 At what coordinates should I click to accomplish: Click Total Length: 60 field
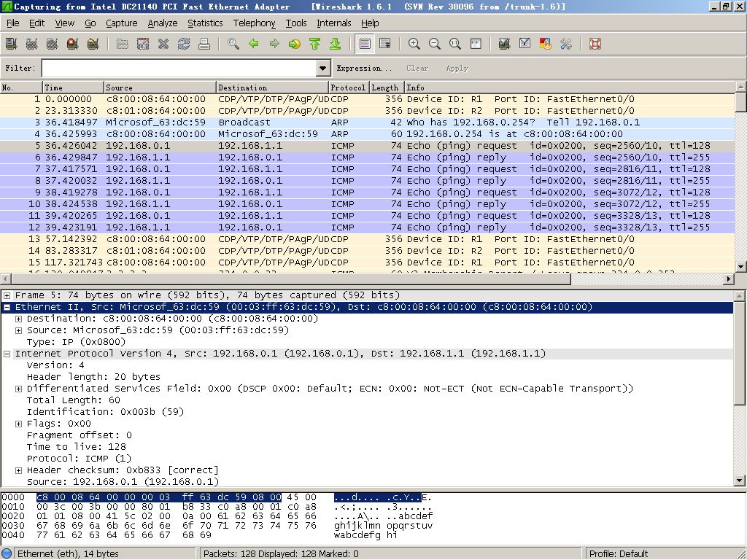click(74, 400)
